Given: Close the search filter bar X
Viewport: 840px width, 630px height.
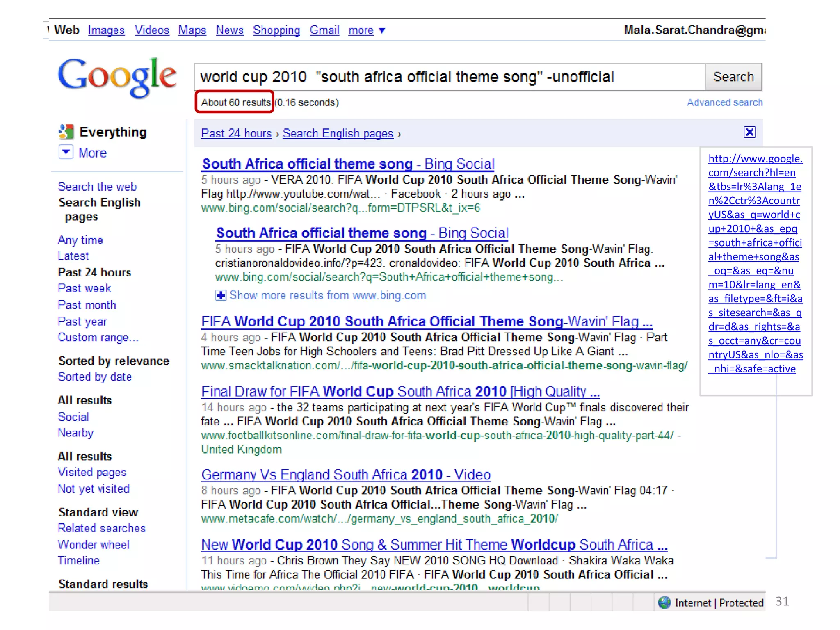Looking at the screenshot, I should [x=749, y=132].
